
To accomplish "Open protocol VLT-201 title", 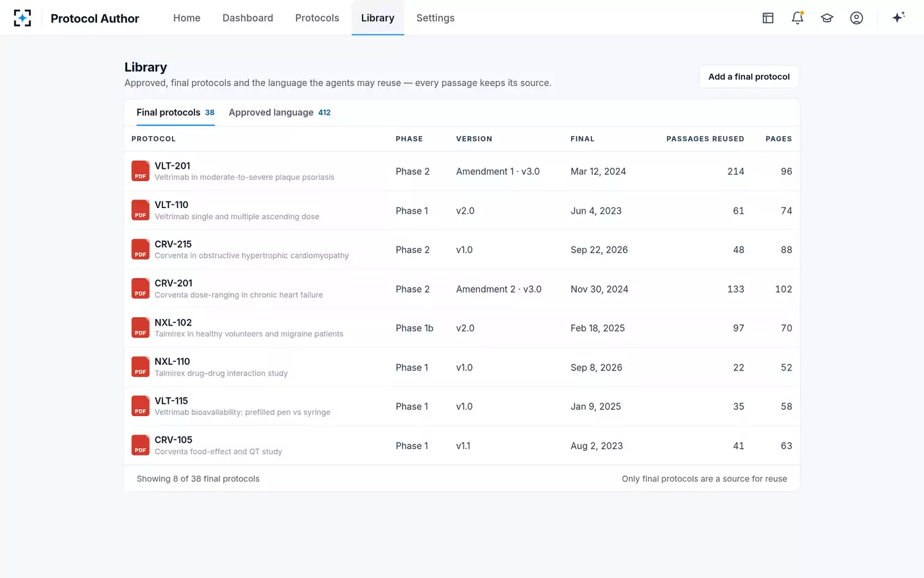I will click(x=173, y=166).
